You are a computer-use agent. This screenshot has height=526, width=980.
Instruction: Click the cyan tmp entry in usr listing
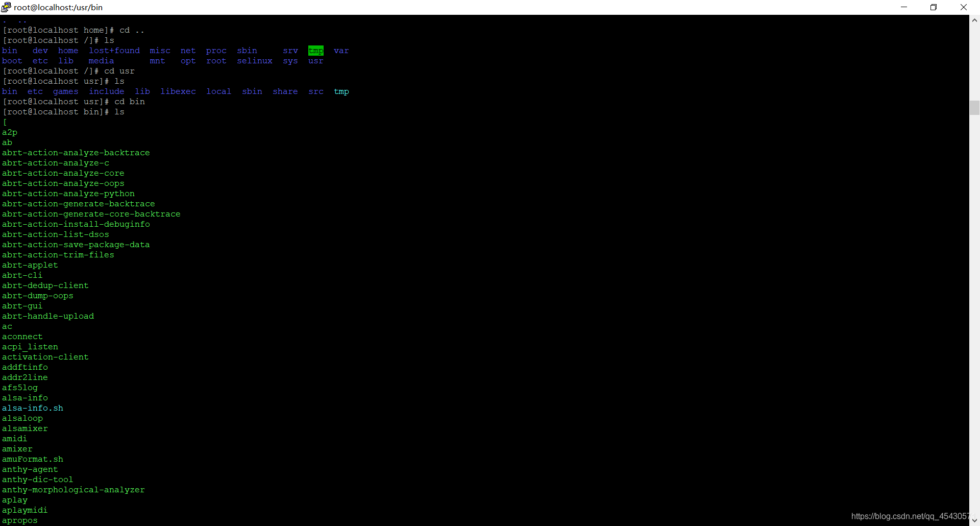[x=341, y=91]
